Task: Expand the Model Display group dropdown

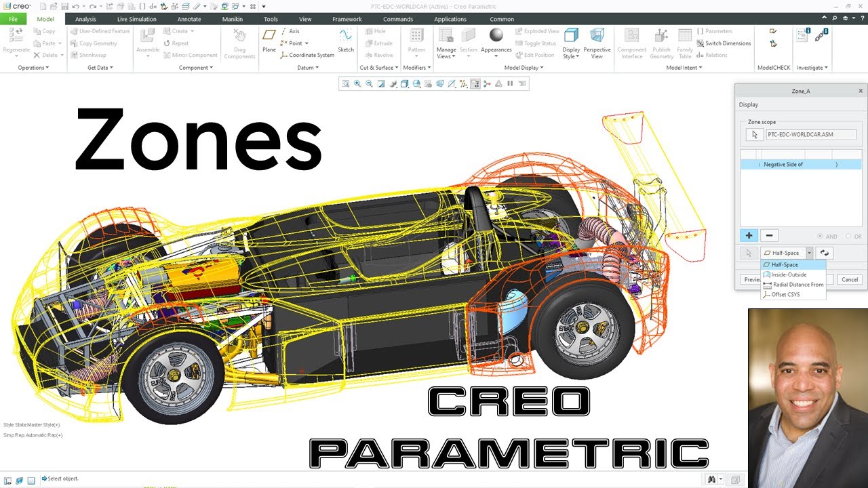Action: [524, 68]
